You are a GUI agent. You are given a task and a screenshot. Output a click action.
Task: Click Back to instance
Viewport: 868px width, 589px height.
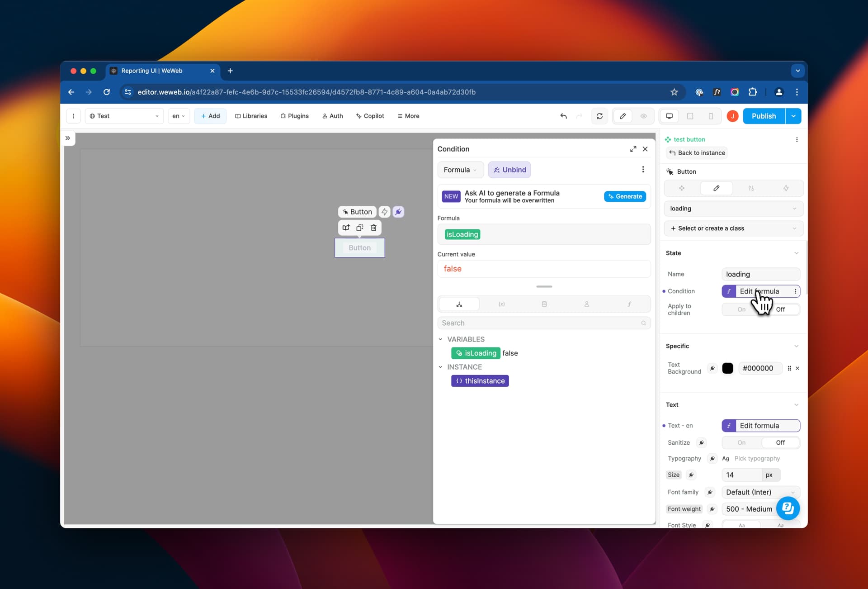697,153
